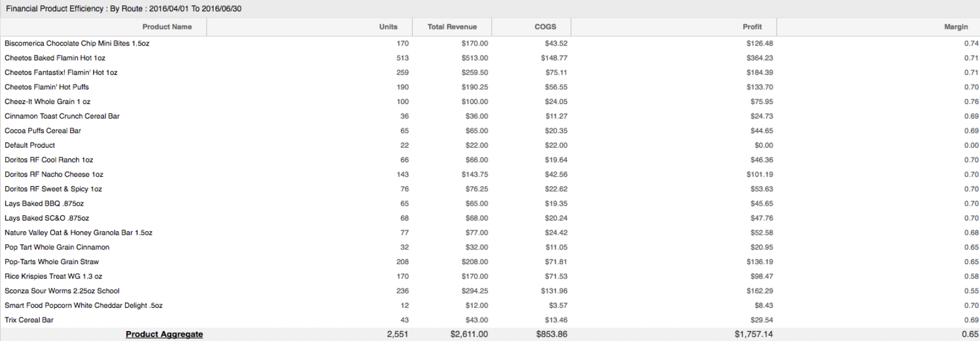Click margin 0.58 for Rice Krispies Treat

pyautogui.click(x=971, y=276)
